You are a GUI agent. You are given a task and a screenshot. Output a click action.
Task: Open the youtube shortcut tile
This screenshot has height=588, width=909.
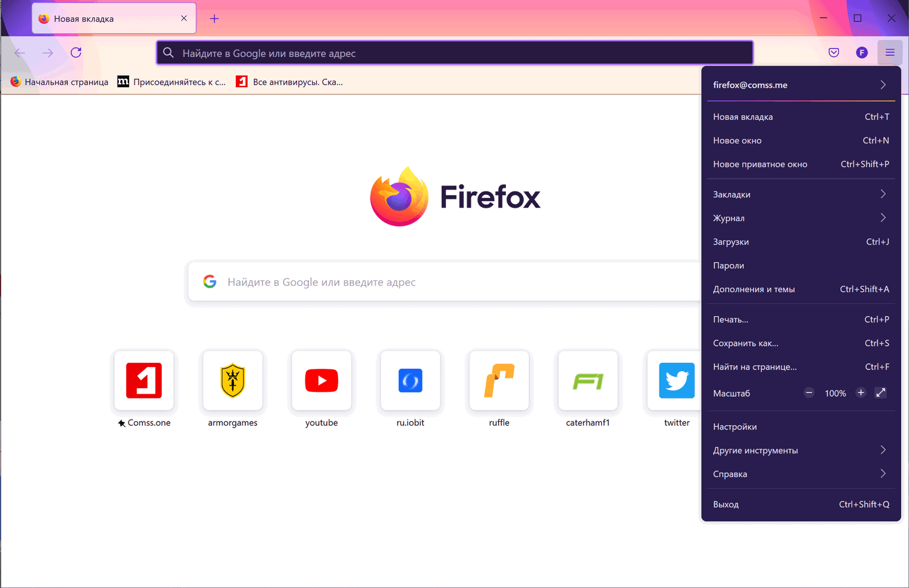click(x=322, y=381)
